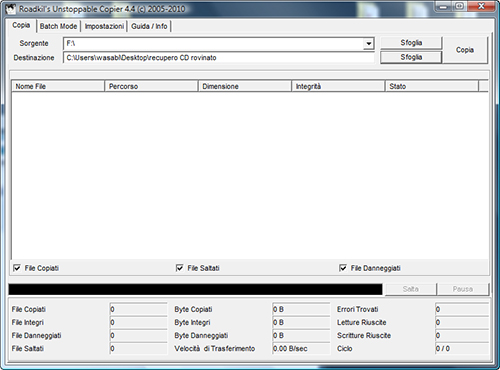500x370 pixels.
Task: Open the Guida / Info tab
Action: click(x=149, y=26)
